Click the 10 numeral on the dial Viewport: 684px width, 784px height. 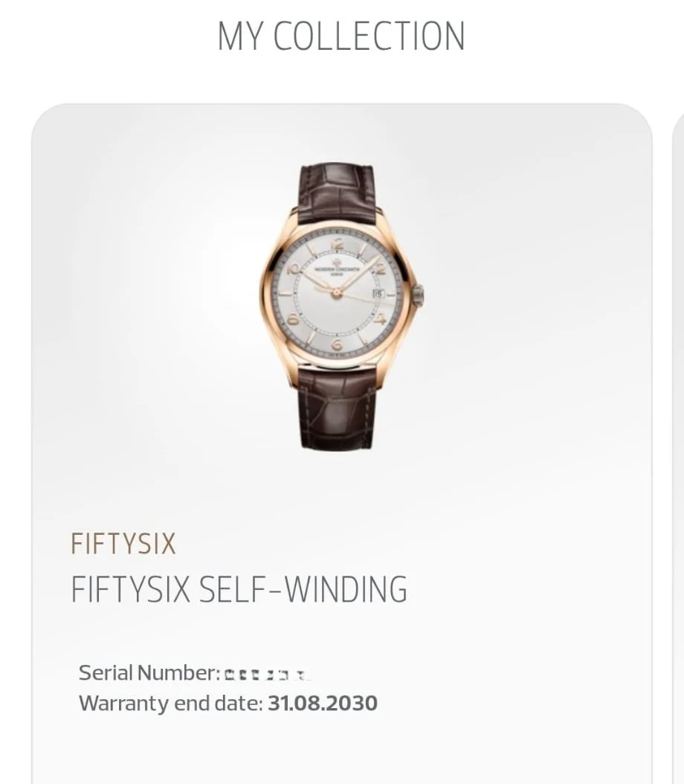click(x=293, y=269)
